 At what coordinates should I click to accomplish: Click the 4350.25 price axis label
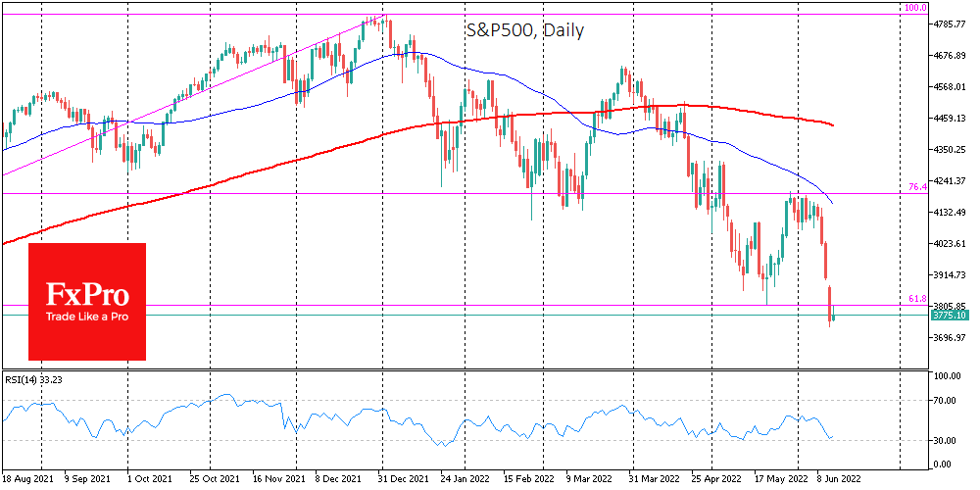click(950, 149)
